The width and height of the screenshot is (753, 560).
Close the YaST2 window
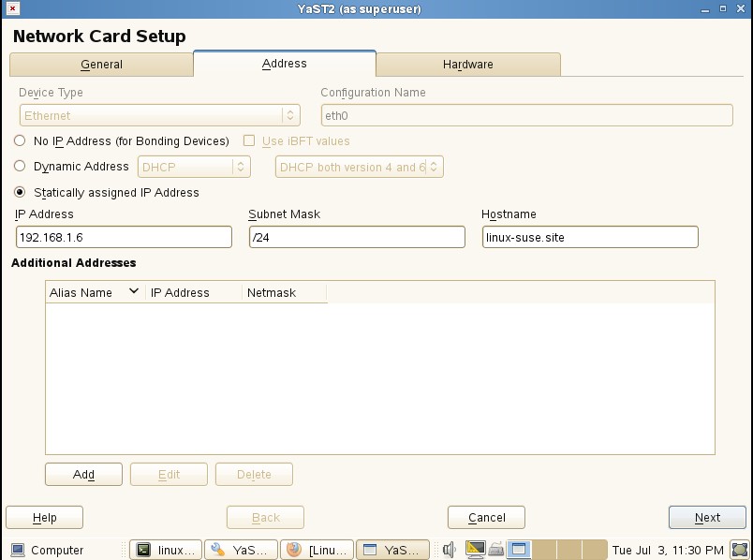[x=741, y=8]
